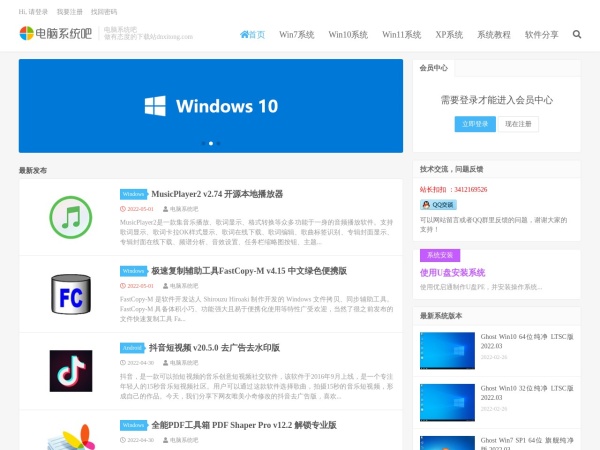Screen dimensions: 600x450
Task: Open 使用U盘安装系统 link
Action: pyautogui.click(x=452, y=272)
